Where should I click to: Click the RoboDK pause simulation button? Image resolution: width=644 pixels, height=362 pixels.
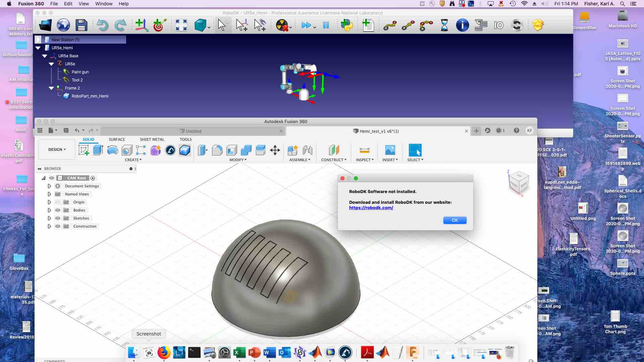pos(326,25)
